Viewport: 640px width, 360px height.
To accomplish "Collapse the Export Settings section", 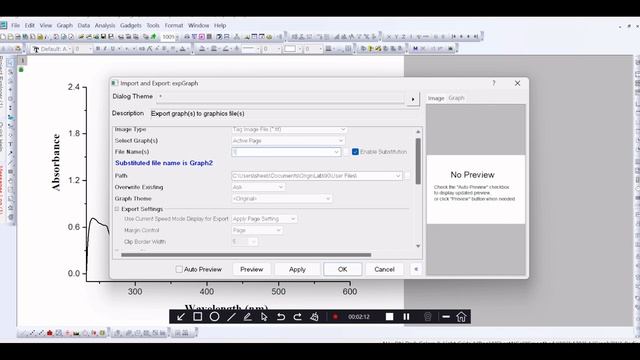I will click(117, 209).
